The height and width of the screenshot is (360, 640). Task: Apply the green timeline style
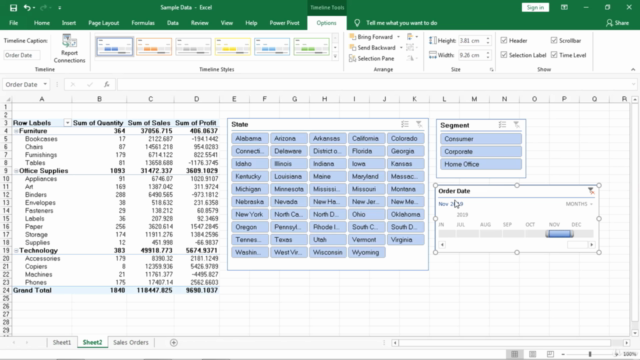311,47
